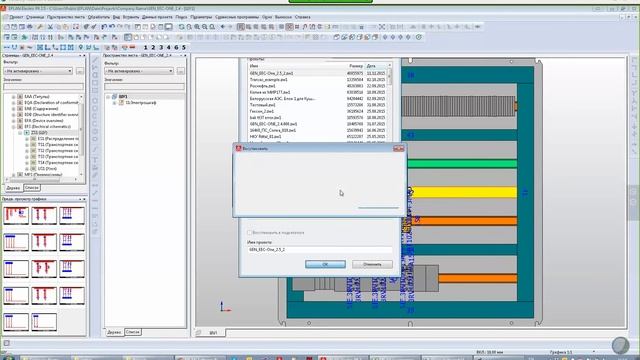
Task: Click the ZS5 page folder icon in tree
Action: (x=27, y=133)
